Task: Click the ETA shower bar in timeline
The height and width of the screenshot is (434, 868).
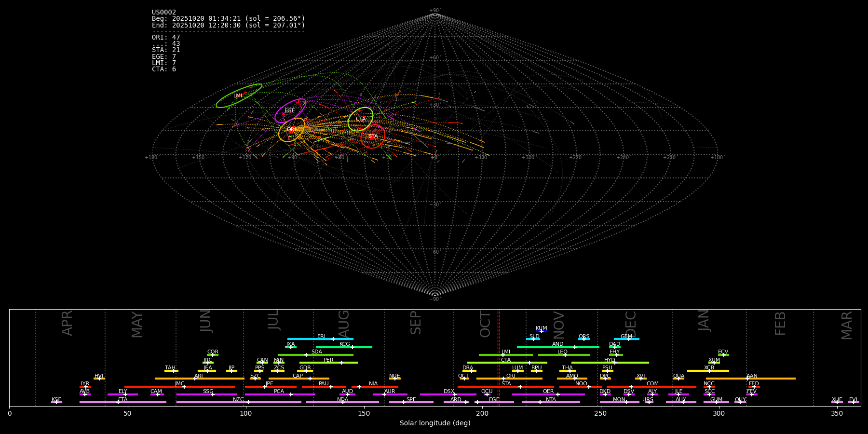Action: 123,402
